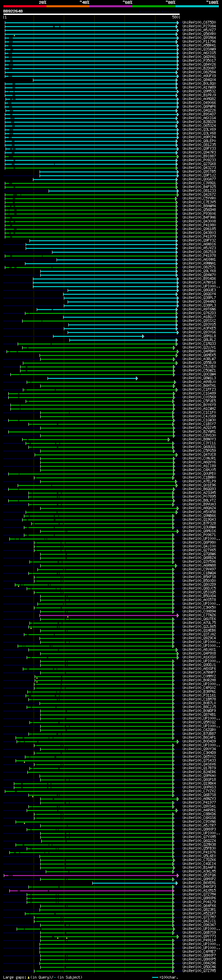Click the UniRef100_B2D087 label
This screenshot has height=980, width=222.
[x=199, y=68]
